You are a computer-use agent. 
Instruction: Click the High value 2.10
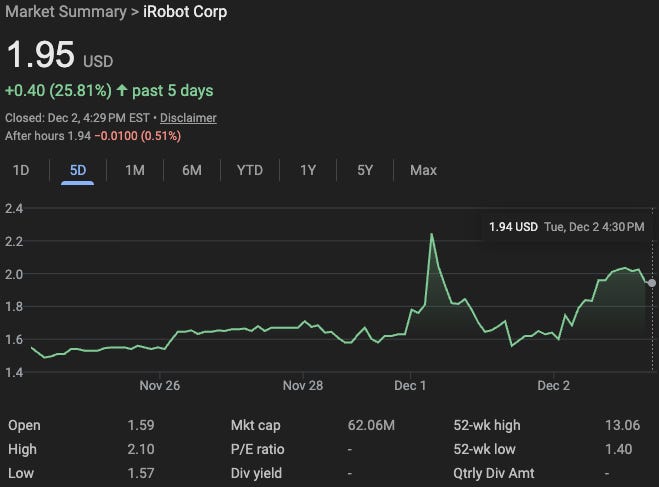141,449
